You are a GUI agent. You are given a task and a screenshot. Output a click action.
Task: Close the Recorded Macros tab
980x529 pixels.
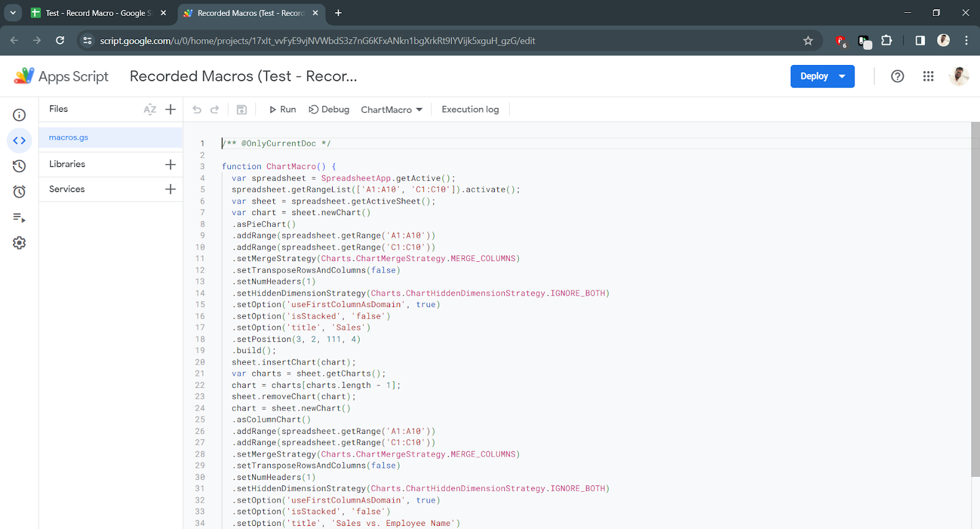tap(315, 13)
